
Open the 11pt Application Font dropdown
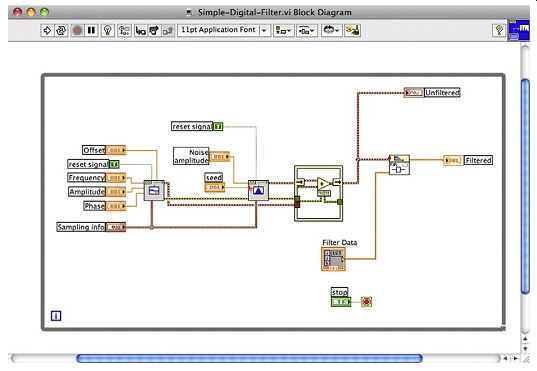pos(224,30)
